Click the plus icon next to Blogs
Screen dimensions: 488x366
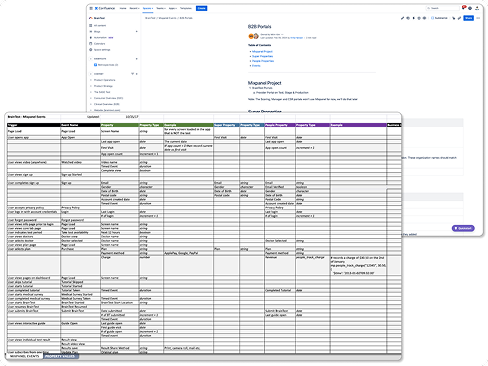pyautogui.click(x=136, y=32)
